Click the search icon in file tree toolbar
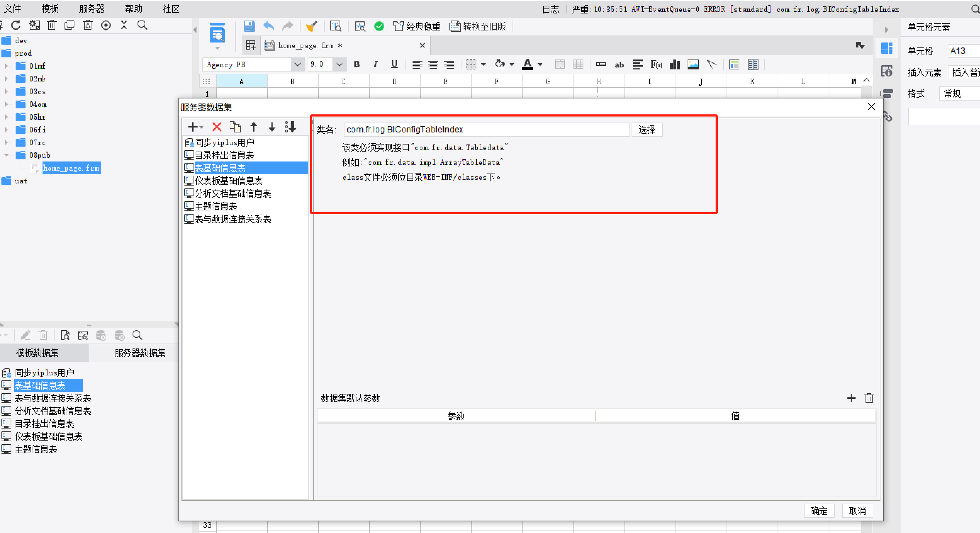The width and height of the screenshot is (980, 533). click(x=142, y=25)
